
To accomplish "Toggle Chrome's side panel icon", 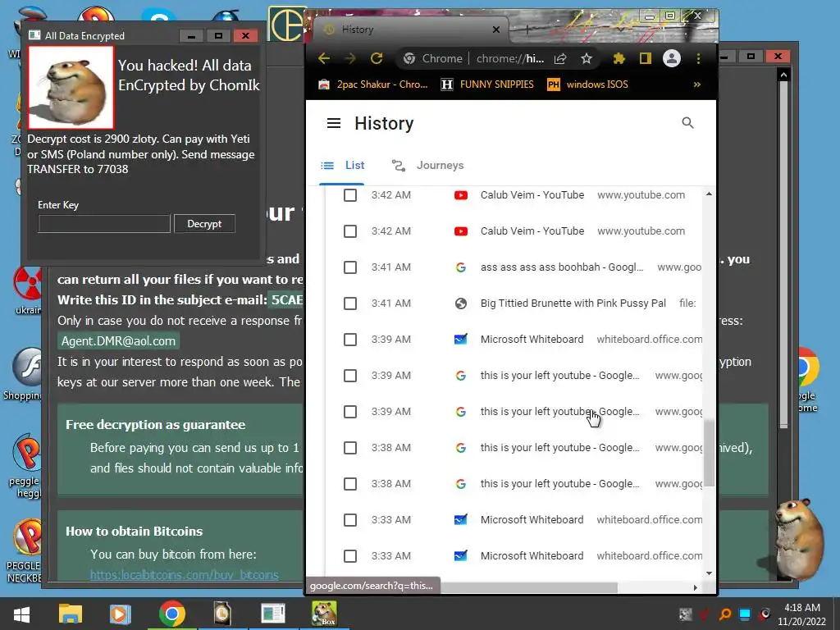I will pos(646,58).
